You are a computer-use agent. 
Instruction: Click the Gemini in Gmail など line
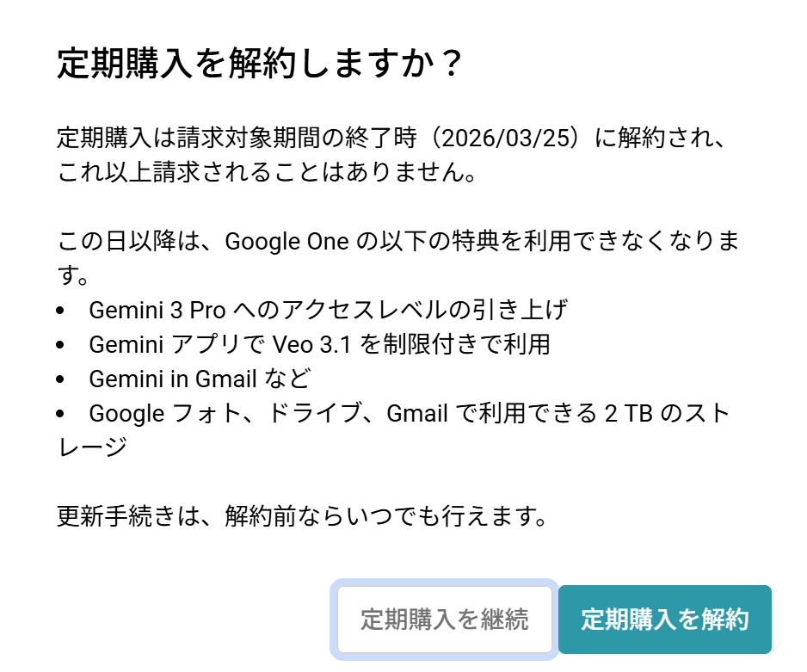tap(200, 379)
